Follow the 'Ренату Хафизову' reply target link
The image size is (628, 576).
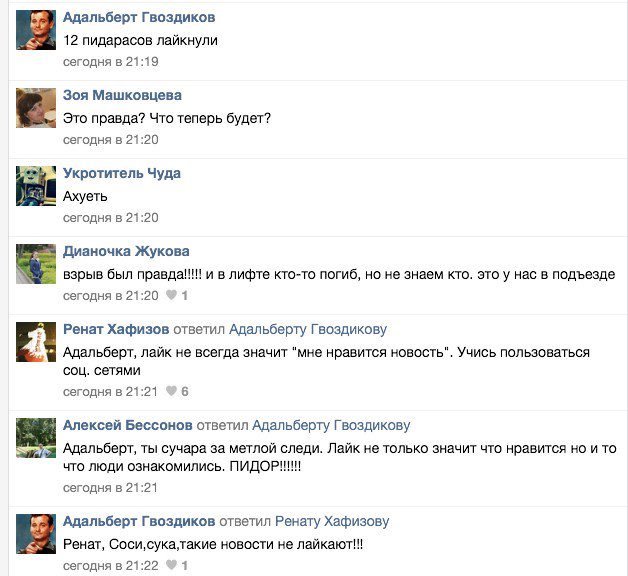pos(332,521)
